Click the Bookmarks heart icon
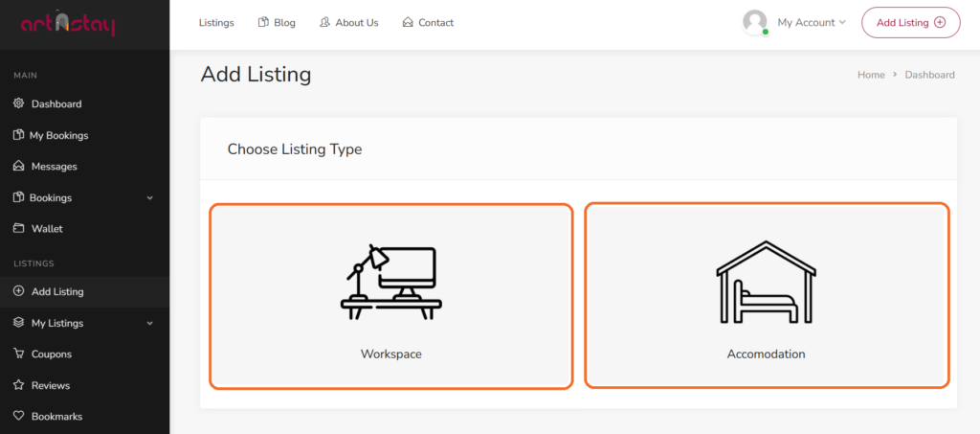The width and height of the screenshot is (980, 434). tap(18, 417)
